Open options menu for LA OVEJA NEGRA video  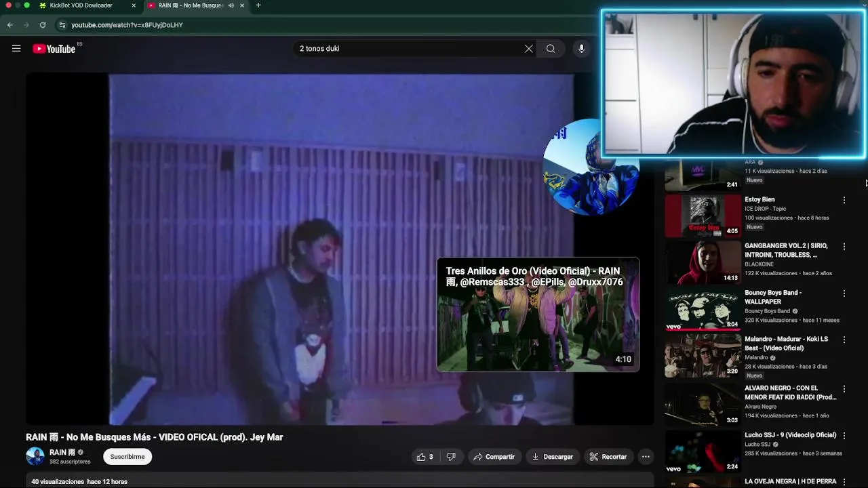click(x=844, y=482)
